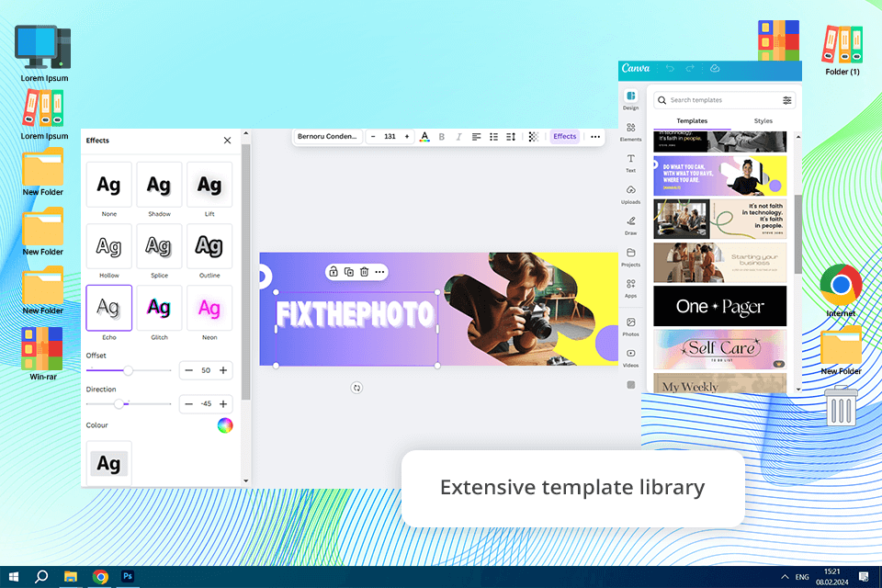Select the FIXTHEPHOTO text on canvas
Screen dimensions: 882x588
coord(355,314)
